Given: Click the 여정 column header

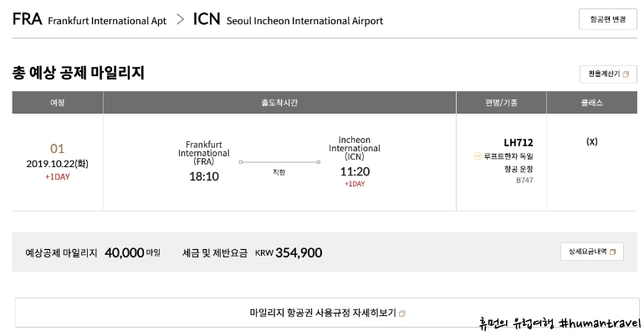Looking at the screenshot, I should 58,103.
